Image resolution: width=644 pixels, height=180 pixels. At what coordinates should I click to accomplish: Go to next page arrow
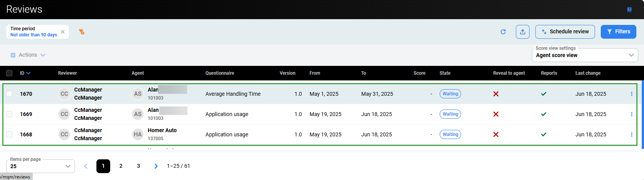(x=156, y=166)
